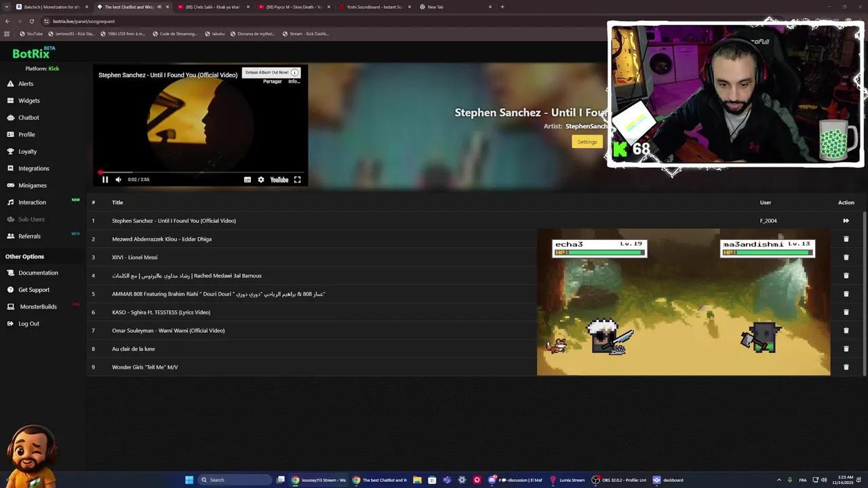Delete Mezwed Abderrazzek Kliou song
Screen dimensions: 868x488
coord(846,239)
